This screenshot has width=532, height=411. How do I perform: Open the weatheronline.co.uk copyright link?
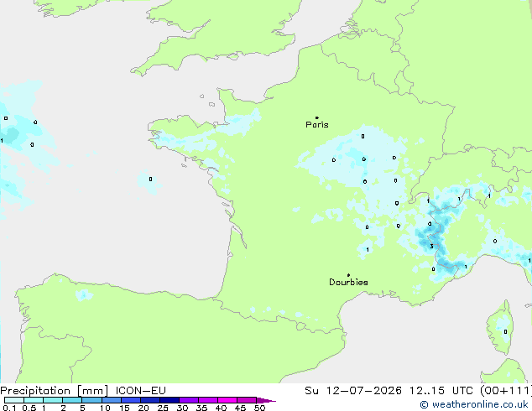click(x=474, y=404)
